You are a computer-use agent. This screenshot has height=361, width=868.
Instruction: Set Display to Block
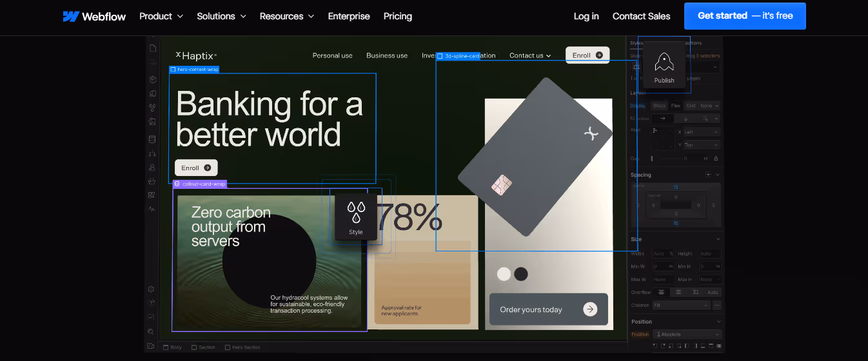pyautogui.click(x=660, y=106)
